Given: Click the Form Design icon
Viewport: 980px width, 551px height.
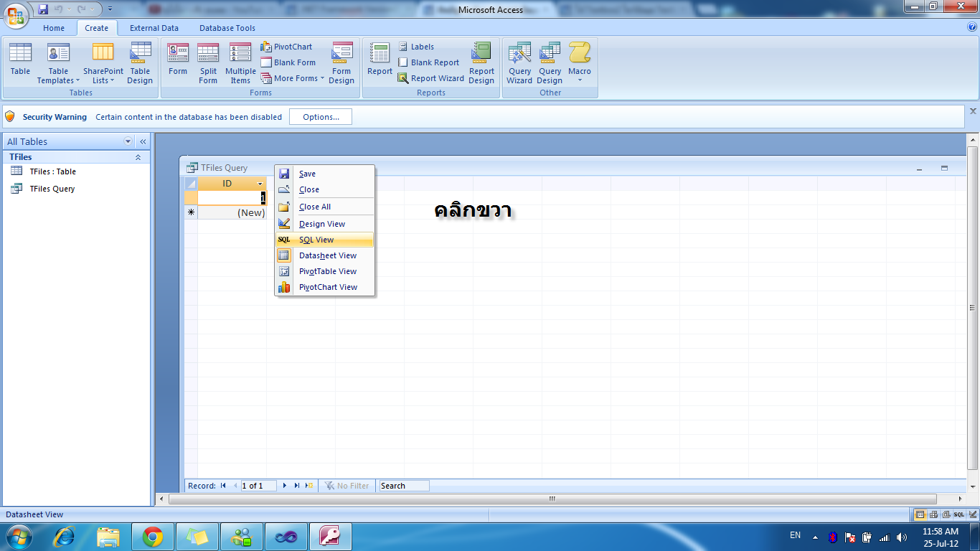Looking at the screenshot, I should pos(341,63).
